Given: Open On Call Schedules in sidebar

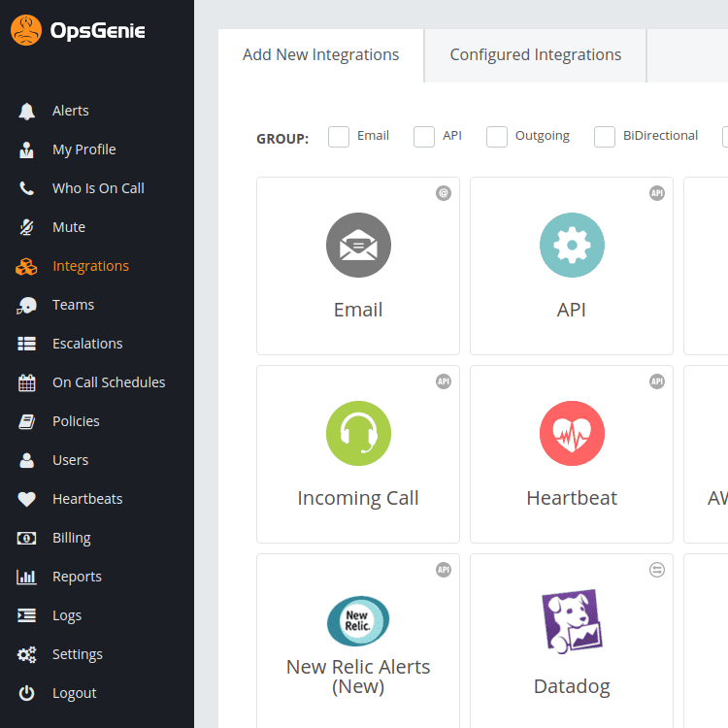Looking at the screenshot, I should [x=109, y=382].
